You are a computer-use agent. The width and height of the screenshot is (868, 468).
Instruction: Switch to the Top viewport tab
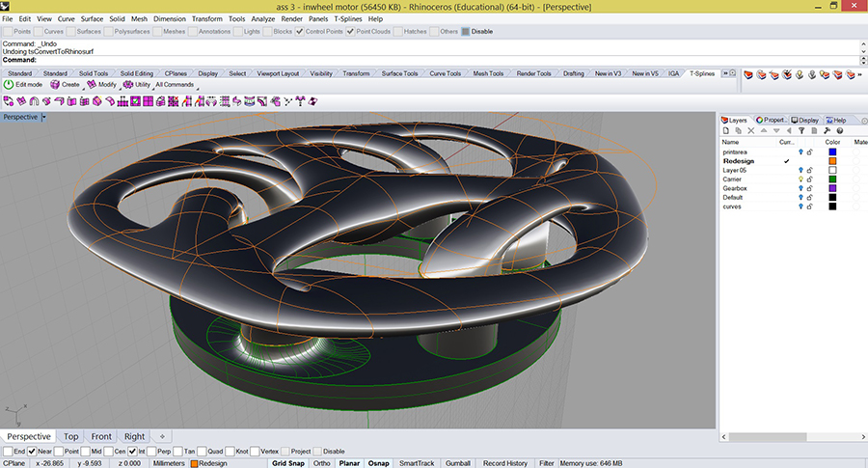(x=71, y=436)
